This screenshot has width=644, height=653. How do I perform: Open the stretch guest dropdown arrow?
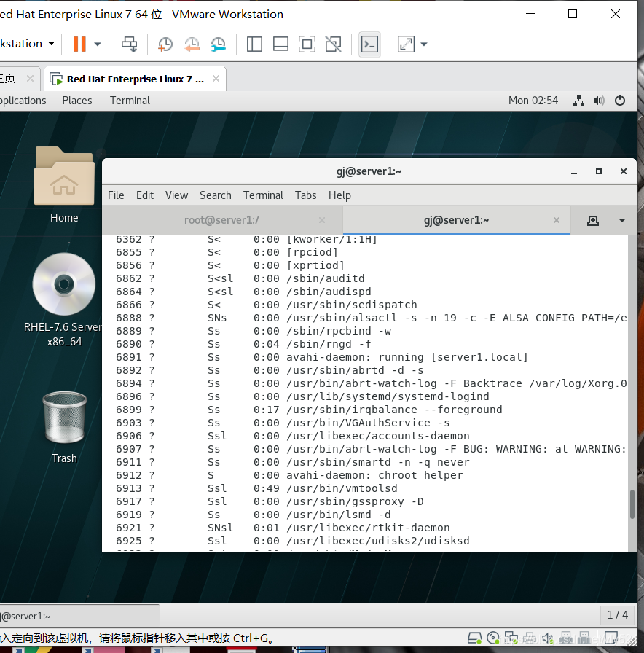pyautogui.click(x=424, y=44)
